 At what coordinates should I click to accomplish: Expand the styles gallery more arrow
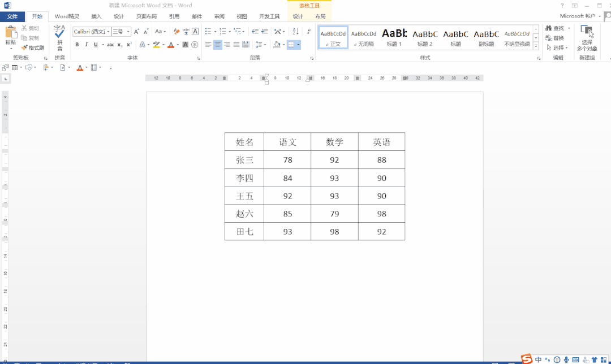536,46
